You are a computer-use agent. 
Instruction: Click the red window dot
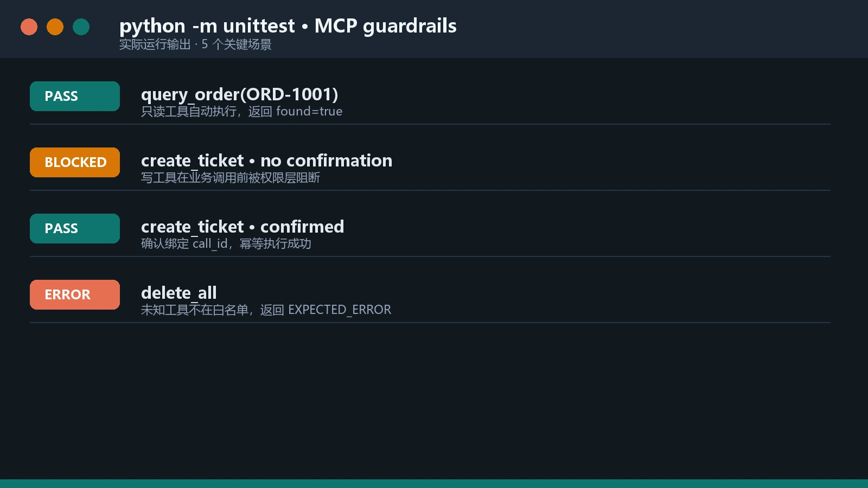click(x=29, y=27)
